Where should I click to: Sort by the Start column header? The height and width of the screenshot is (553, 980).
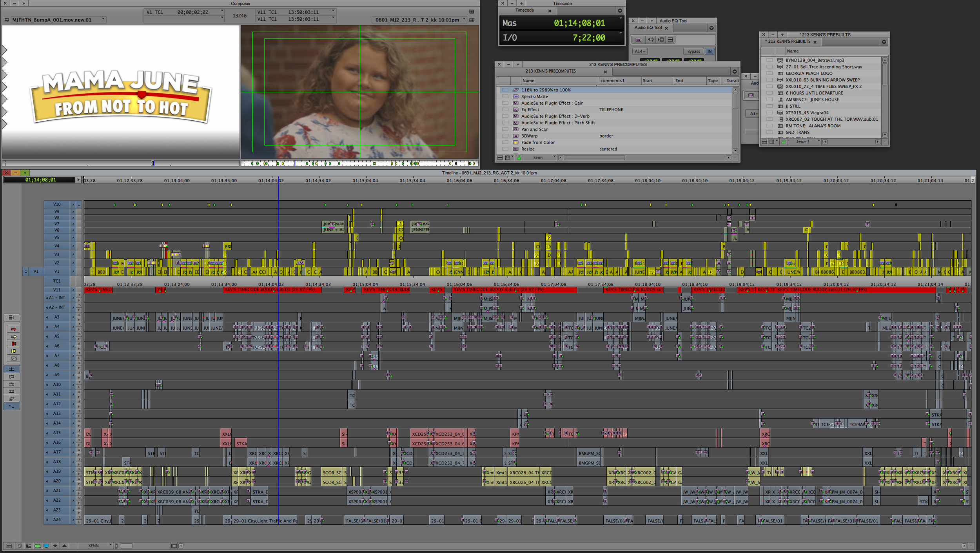657,81
